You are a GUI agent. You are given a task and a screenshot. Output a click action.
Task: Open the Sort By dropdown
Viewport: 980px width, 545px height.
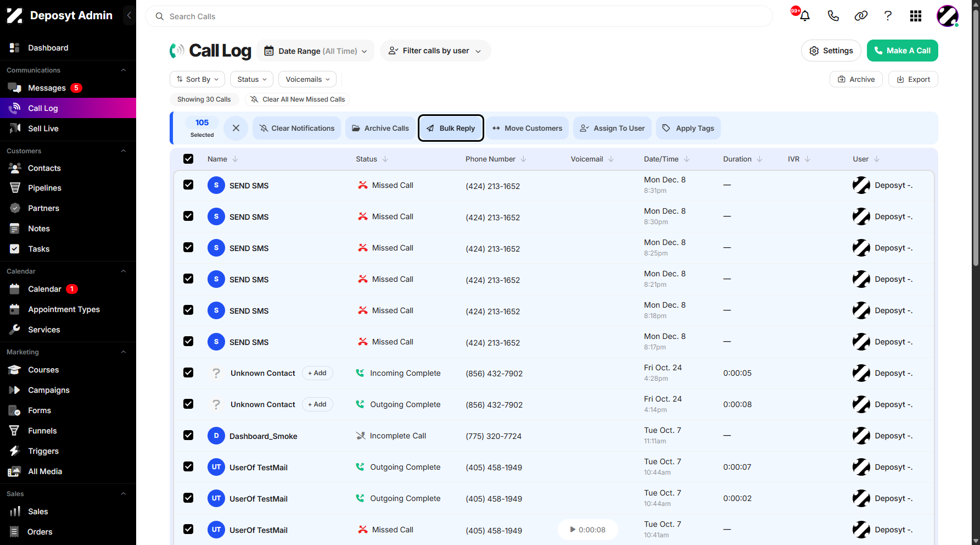coord(198,79)
